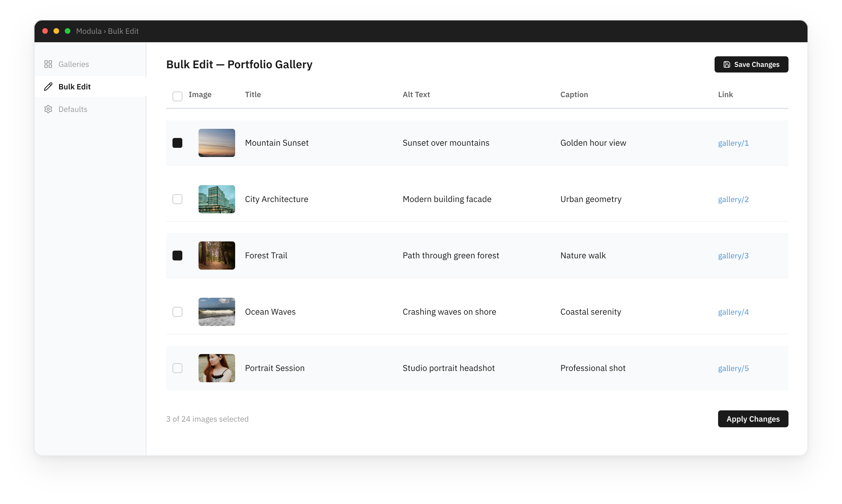Click the Portrait Session thumbnail
The width and height of the screenshot is (842, 504).
pos(217,368)
